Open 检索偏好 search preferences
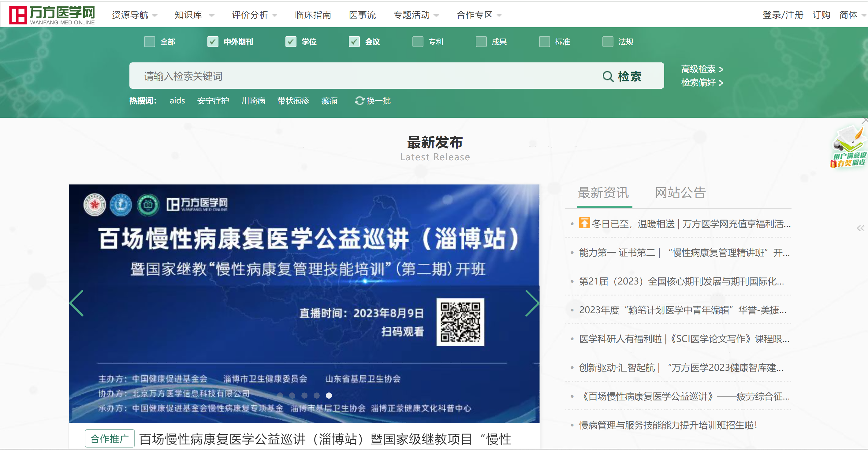This screenshot has width=868, height=450. (702, 83)
